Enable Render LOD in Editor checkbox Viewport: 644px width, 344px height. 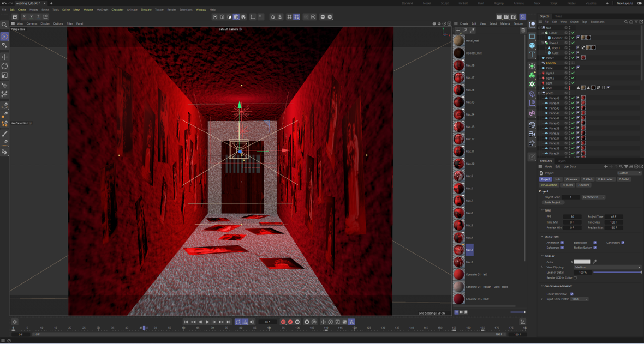coord(575,277)
